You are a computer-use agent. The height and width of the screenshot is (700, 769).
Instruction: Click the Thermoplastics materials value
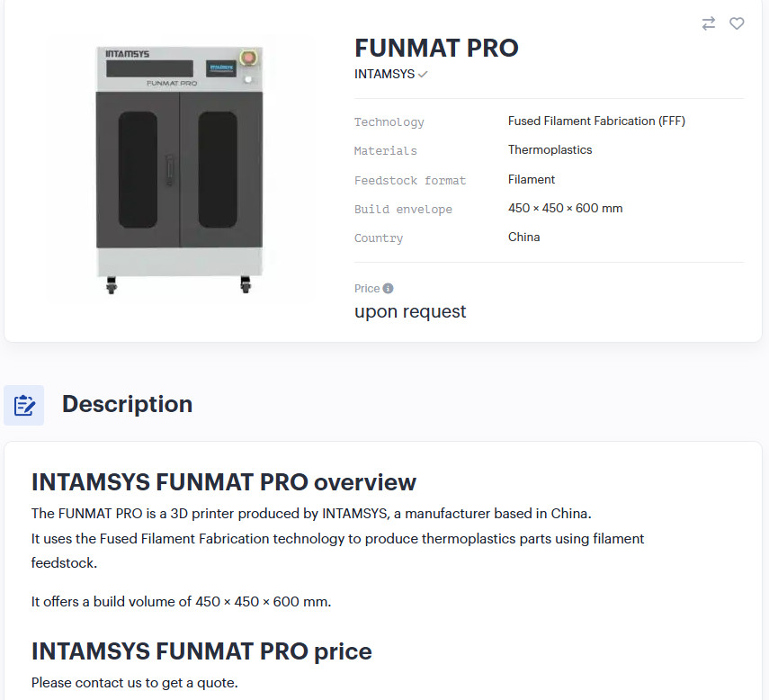click(x=550, y=149)
